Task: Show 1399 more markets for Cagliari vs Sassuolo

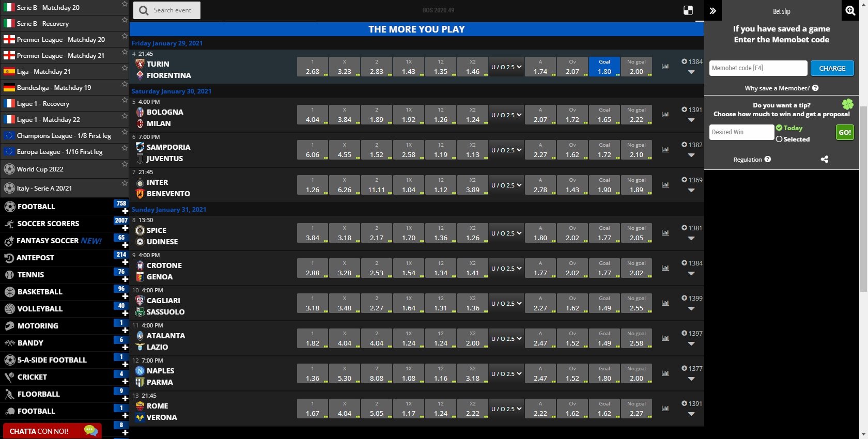Action: [x=692, y=298]
